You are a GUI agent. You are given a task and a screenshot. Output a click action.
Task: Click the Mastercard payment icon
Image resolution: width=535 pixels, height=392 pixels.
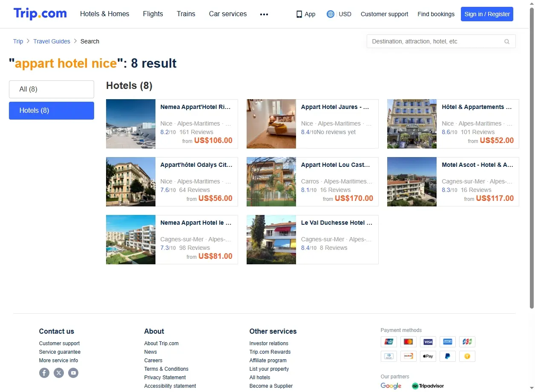[408, 342]
